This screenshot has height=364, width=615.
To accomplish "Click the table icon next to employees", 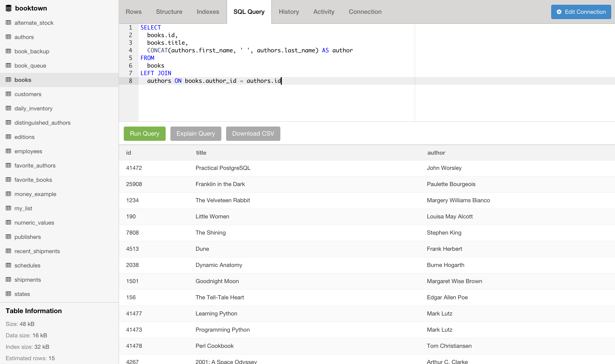I will 9,151.
